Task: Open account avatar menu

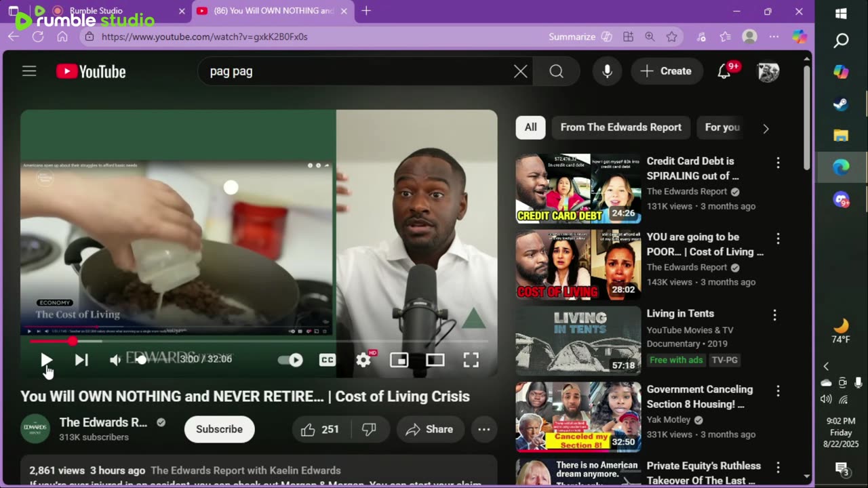Action: click(x=768, y=71)
